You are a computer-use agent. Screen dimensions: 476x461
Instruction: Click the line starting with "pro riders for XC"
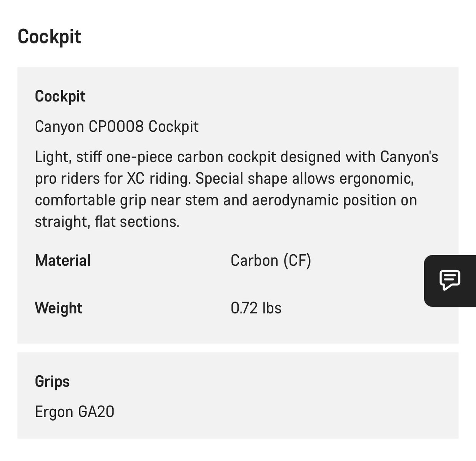pos(224,179)
